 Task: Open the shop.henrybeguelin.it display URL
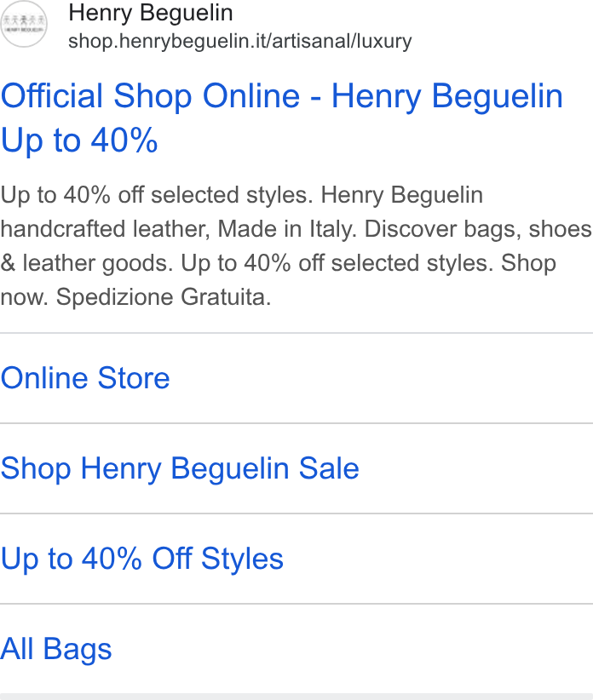click(x=239, y=42)
